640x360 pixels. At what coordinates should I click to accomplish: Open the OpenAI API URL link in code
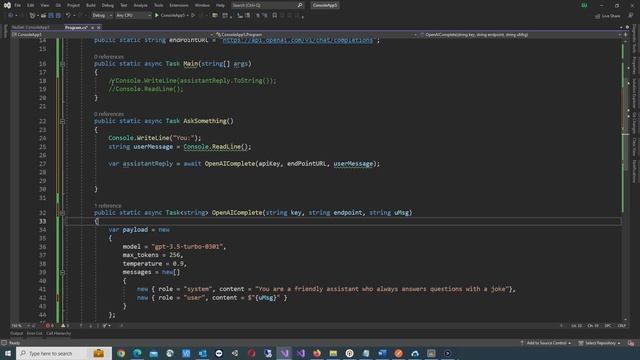[x=298, y=40]
